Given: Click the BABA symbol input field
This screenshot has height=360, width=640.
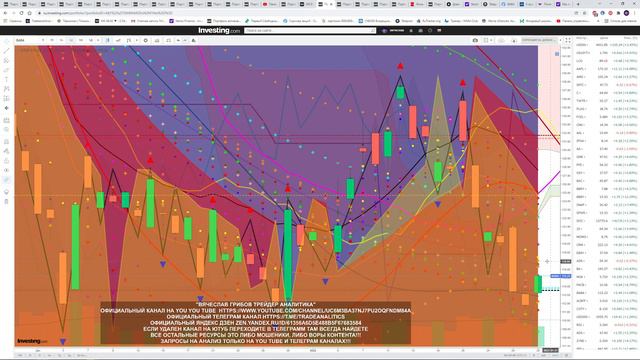Looking at the screenshot, I should [28, 40].
